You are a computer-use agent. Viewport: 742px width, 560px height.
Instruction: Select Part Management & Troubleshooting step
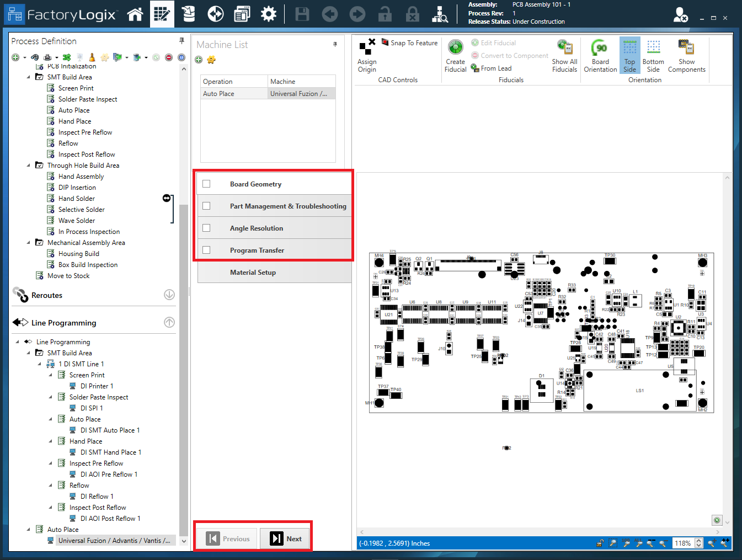[x=287, y=206]
